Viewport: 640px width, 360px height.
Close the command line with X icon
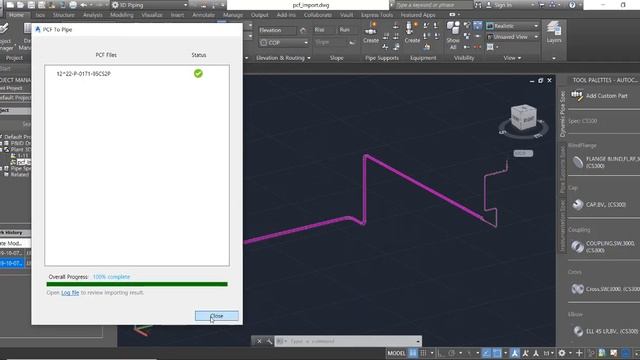259,341
